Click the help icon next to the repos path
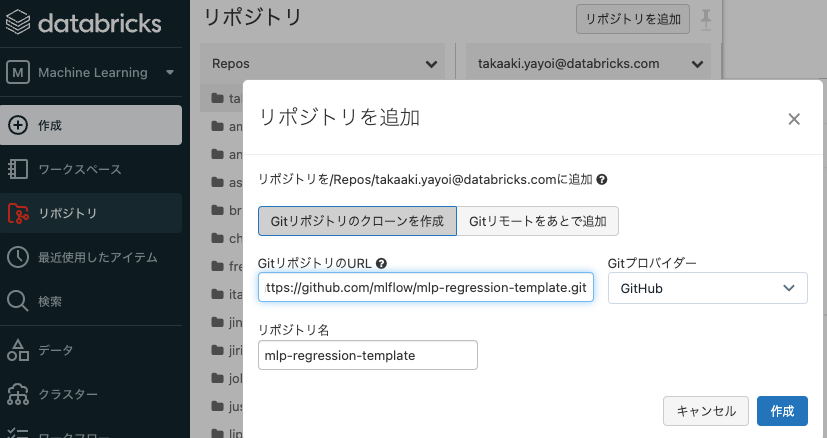This screenshot has height=438, width=827. point(601,180)
